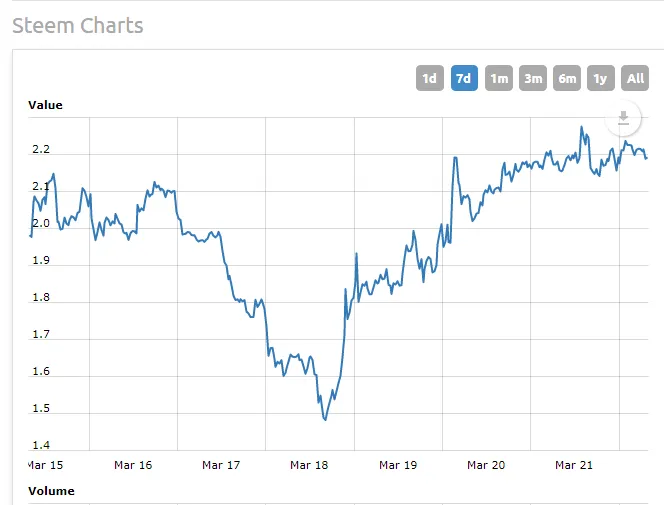Viewport: 664px width, 505px height.
Task: Click the lowest price point on the line
Action: [x=325, y=419]
